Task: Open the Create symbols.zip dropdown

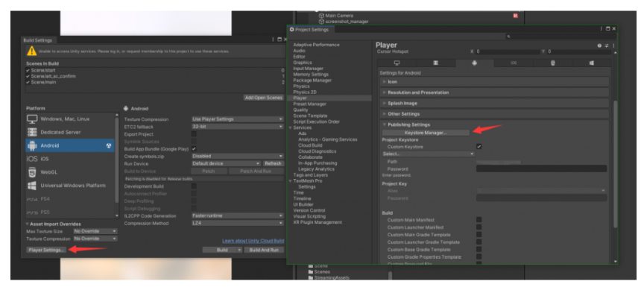Action: 238,156
